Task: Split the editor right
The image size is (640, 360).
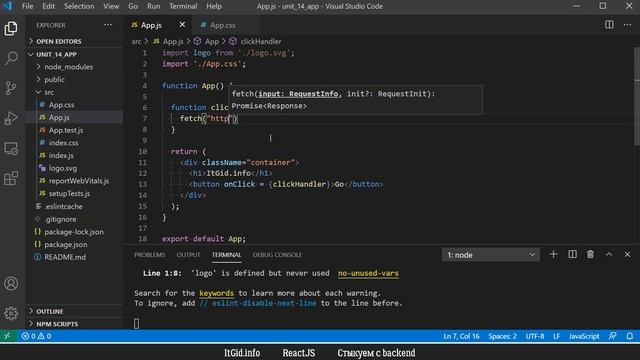Action: point(609,25)
